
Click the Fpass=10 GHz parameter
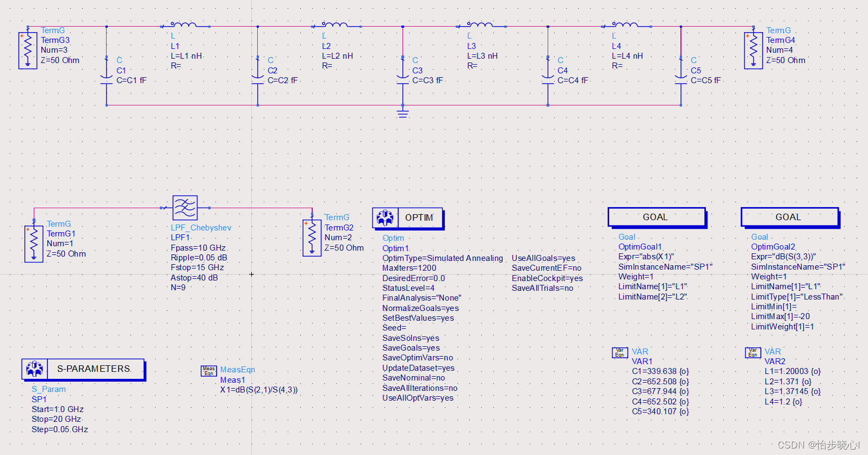point(199,248)
